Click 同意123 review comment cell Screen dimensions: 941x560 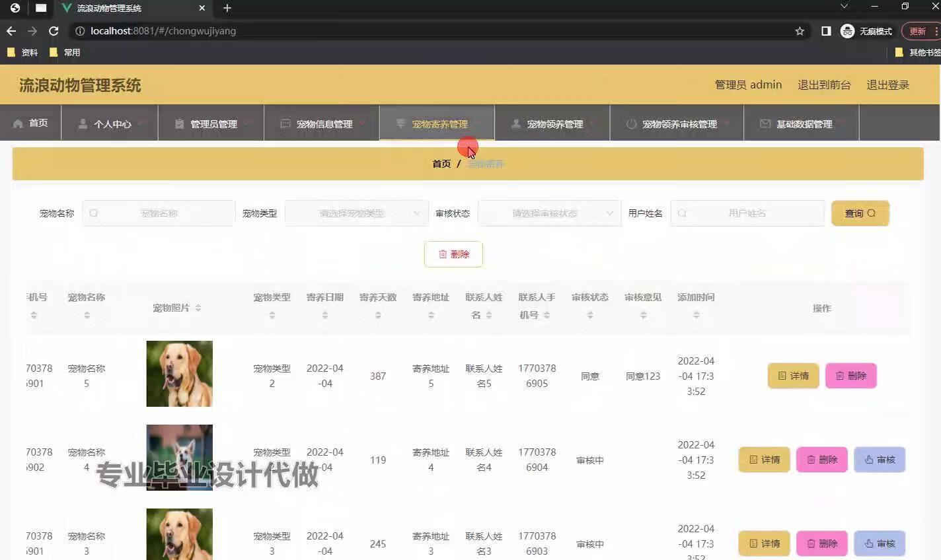(643, 376)
